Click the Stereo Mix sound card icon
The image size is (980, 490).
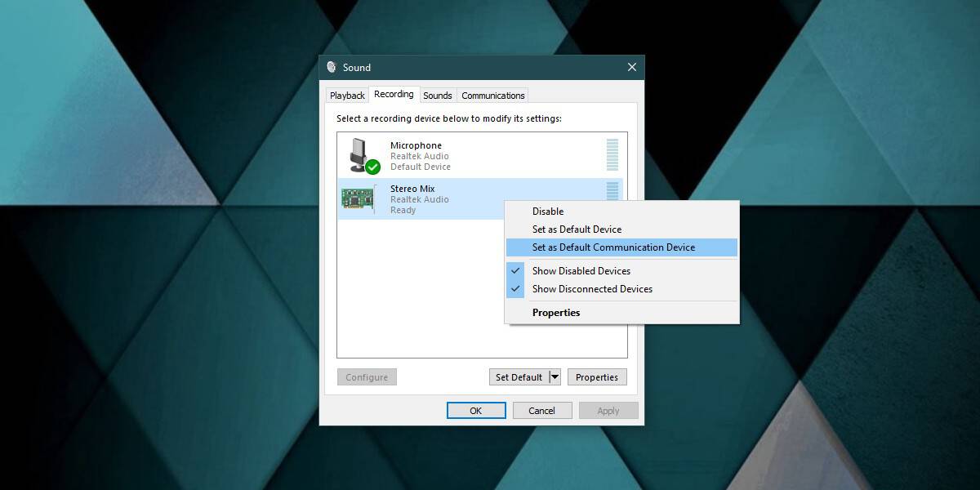[358, 199]
